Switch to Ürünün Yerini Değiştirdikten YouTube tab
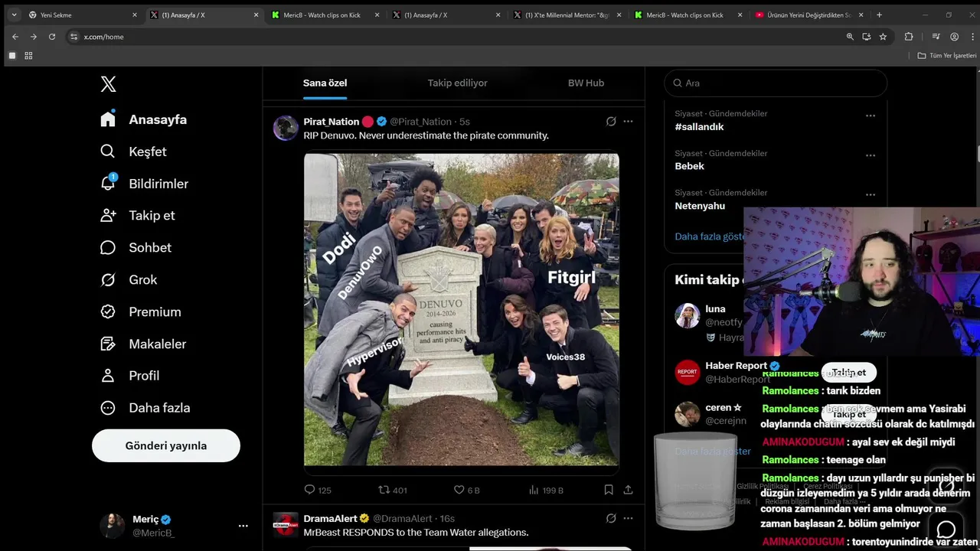This screenshot has height=551, width=980. [809, 15]
